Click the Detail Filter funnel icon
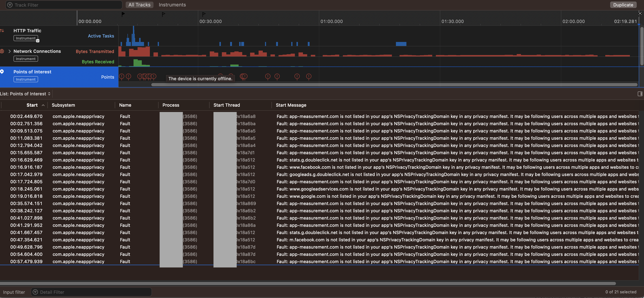This screenshot has height=298, width=644. (x=35, y=292)
